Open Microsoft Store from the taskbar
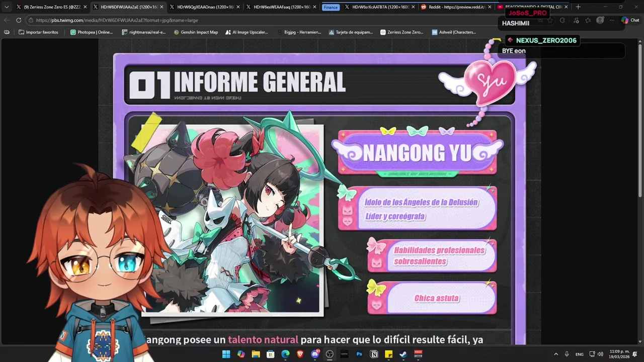Image resolution: width=644 pixels, height=362 pixels. (271, 354)
